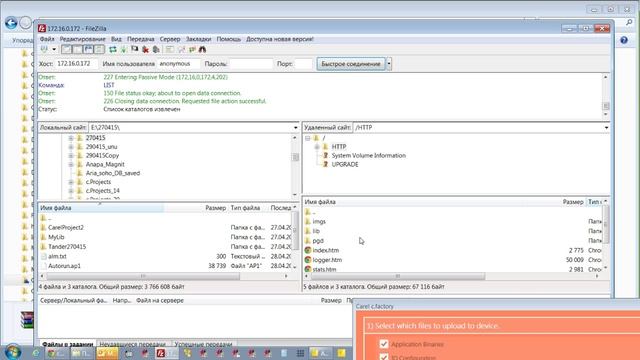Collapse the remote root / node
The image size is (640, 360).
pyautogui.click(x=308, y=138)
